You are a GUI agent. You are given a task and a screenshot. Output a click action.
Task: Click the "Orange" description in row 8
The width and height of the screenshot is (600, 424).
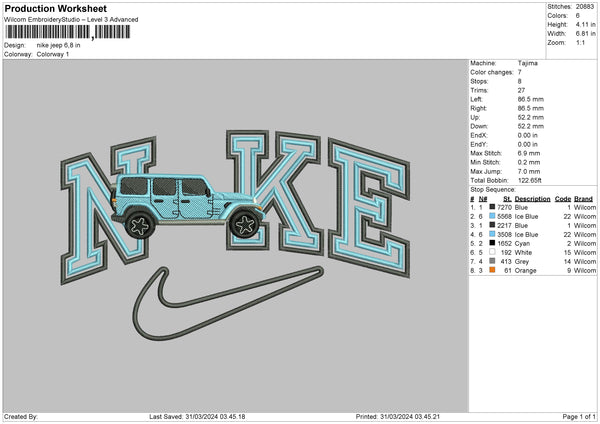click(525, 271)
